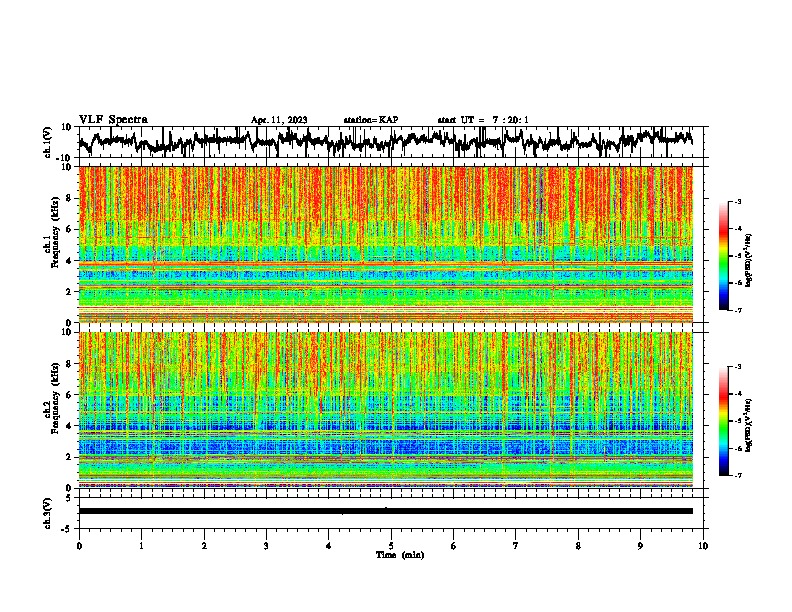Click the -7 label on ch.2 colorbar

(x=738, y=475)
